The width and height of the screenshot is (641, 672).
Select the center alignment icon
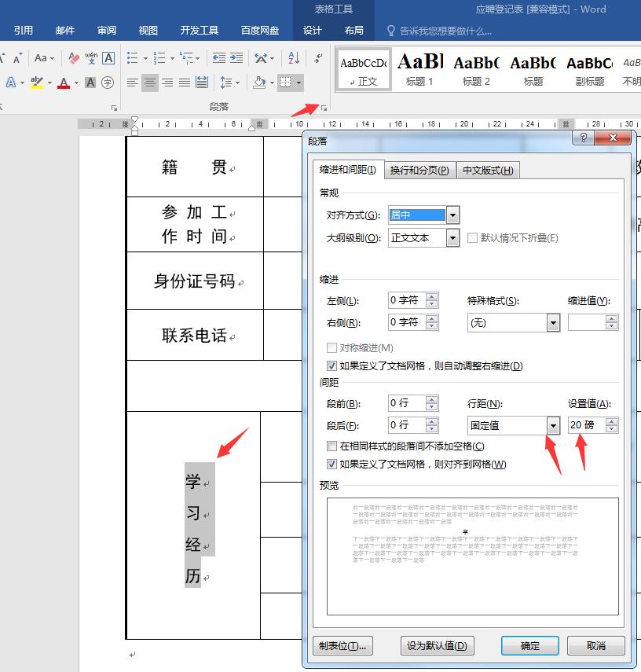[x=151, y=84]
